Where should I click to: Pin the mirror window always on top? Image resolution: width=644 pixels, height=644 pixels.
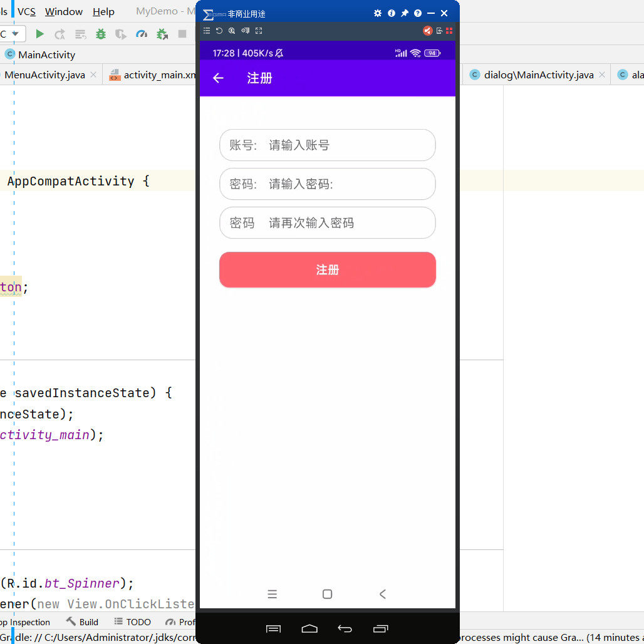point(404,13)
